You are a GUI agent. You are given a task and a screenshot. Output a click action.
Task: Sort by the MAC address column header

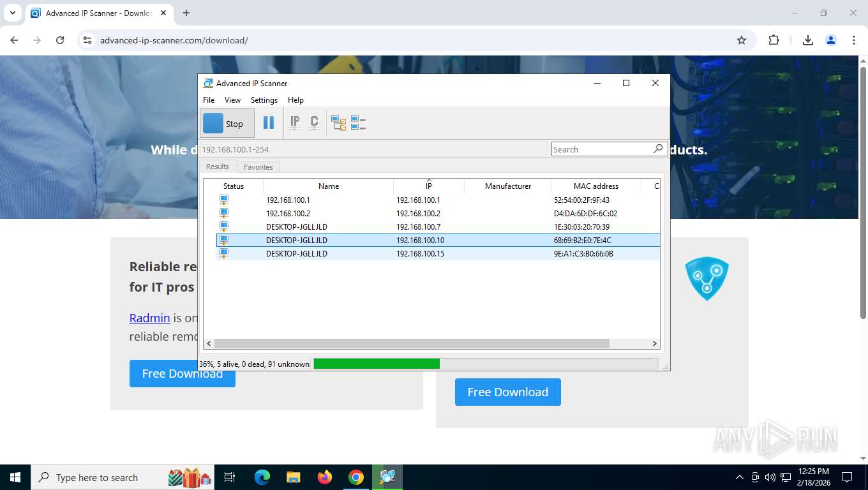click(596, 186)
